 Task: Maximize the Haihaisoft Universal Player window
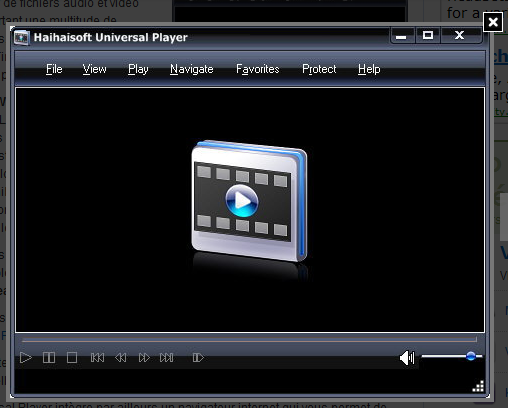[x=428, y=35]
